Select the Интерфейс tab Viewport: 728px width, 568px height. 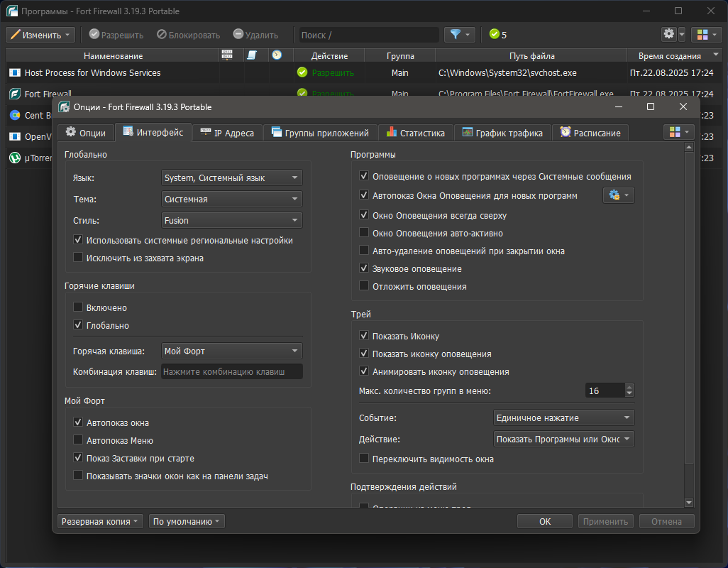click(x=153, y=132)
